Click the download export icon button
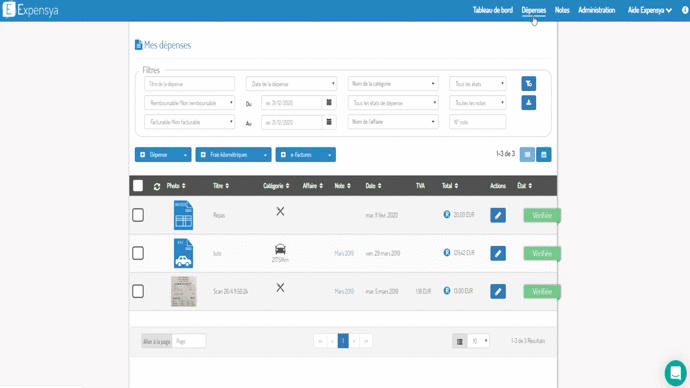Screen dimensions: 690x388 529,103
